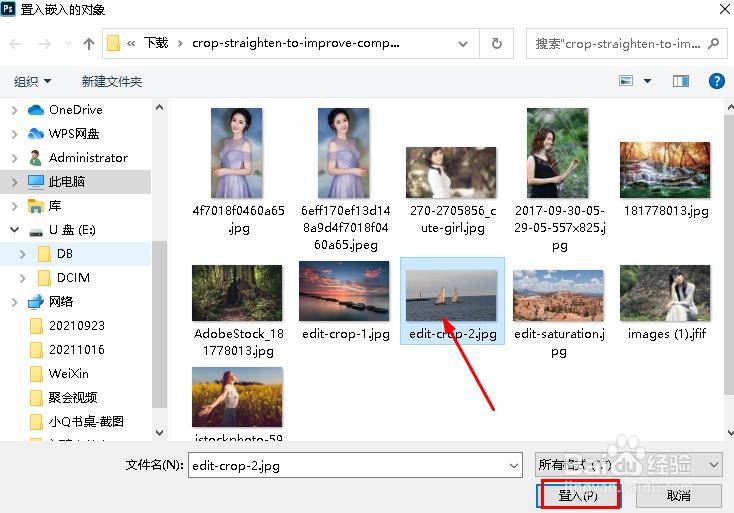
Task: Click the Forward navigation arrow
Action: click(x=44, y=44)
